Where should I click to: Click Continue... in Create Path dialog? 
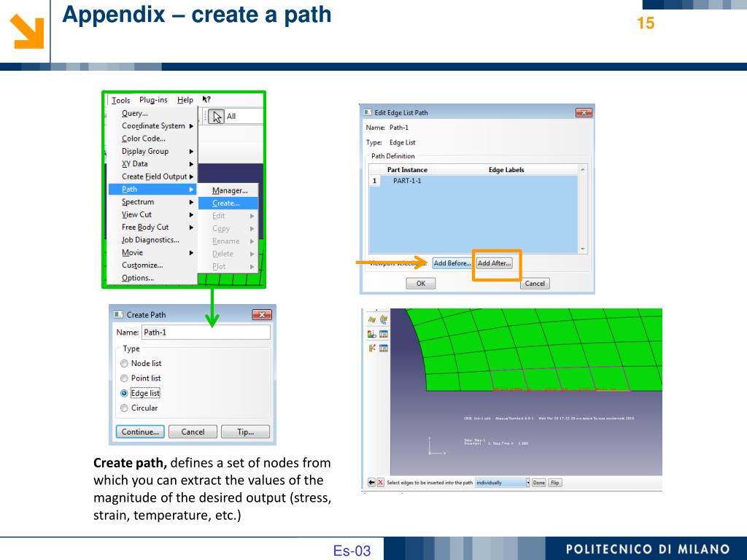point(140,432)
